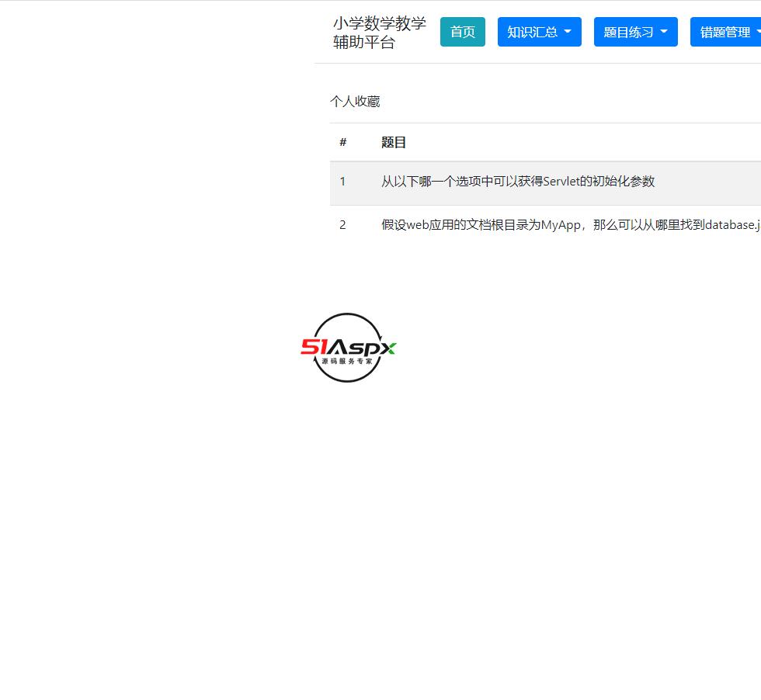
Task: Click the 51Aspx logo image
Action: pos(348,348)
